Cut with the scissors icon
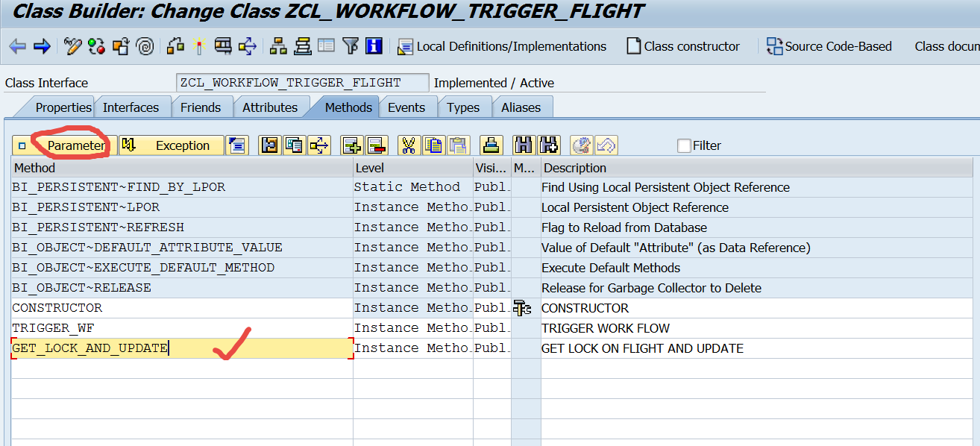 click(409, 145)
